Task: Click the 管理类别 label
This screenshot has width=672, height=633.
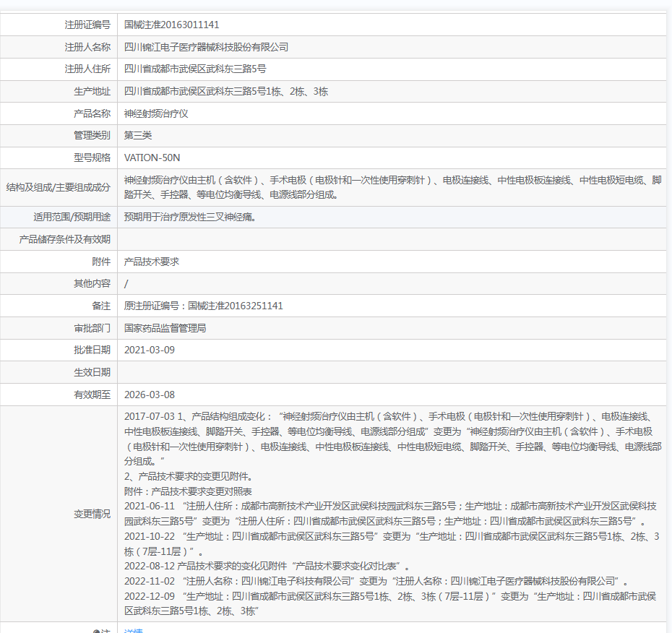Action: 92,135
